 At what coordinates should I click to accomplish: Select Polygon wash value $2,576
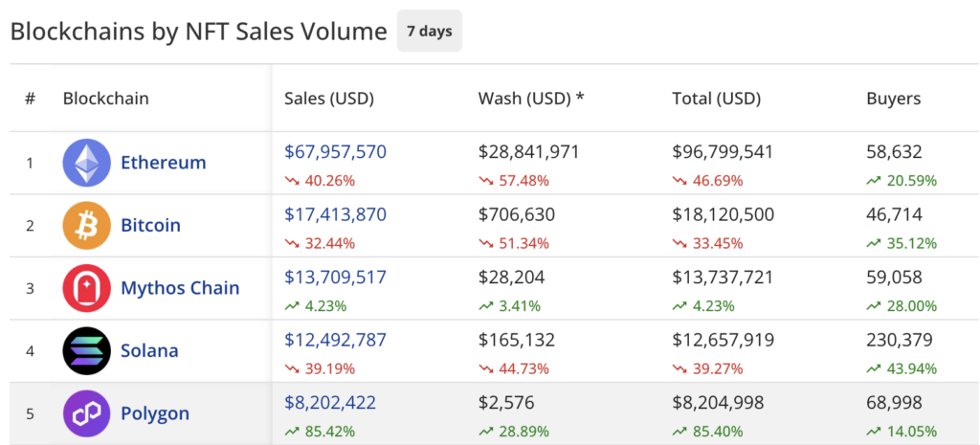506,403
